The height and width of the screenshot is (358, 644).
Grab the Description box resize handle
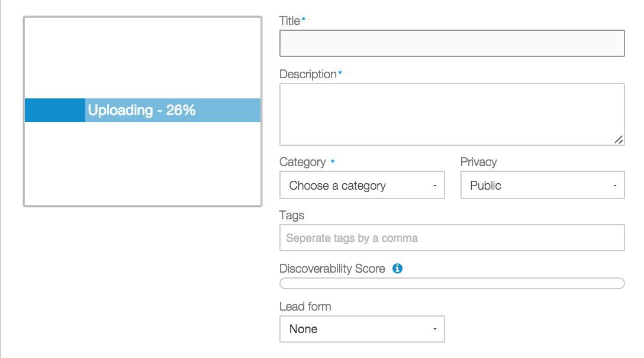click(619, 140)
